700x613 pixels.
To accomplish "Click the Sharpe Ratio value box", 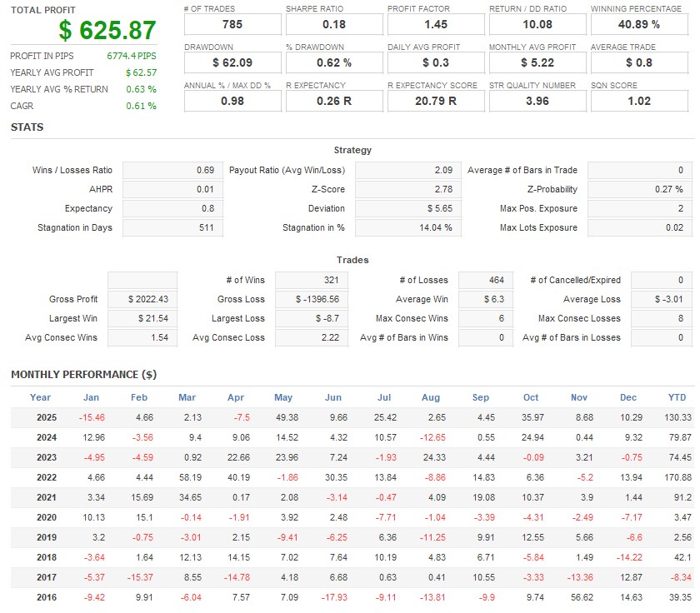I will pos(333,24).
